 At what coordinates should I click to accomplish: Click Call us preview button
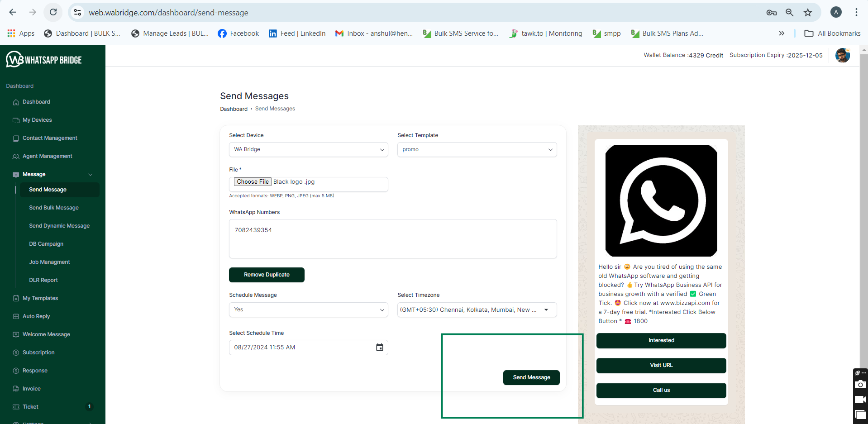661,391
